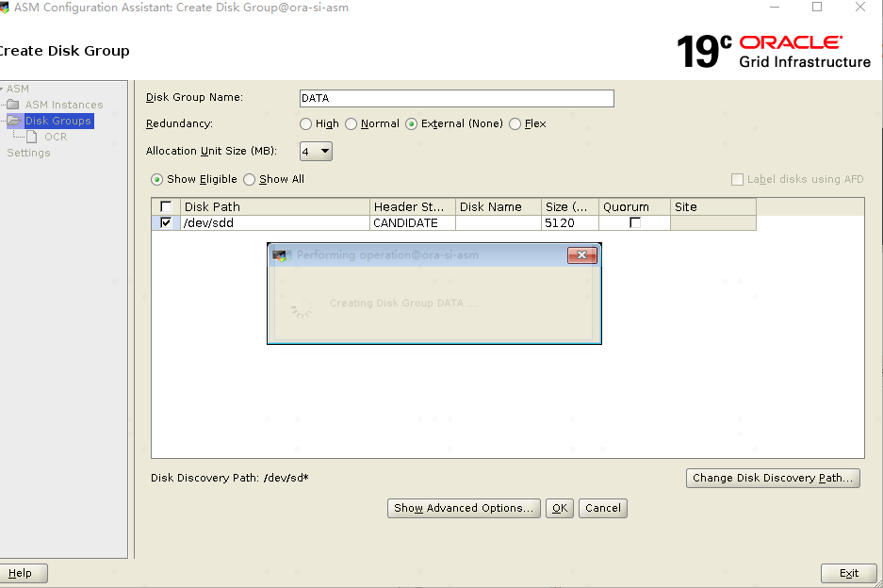The height and width of the screenshot is (588, 883).
Task: Choose Show Eligible disks option
Action: [x=156, y=180]
